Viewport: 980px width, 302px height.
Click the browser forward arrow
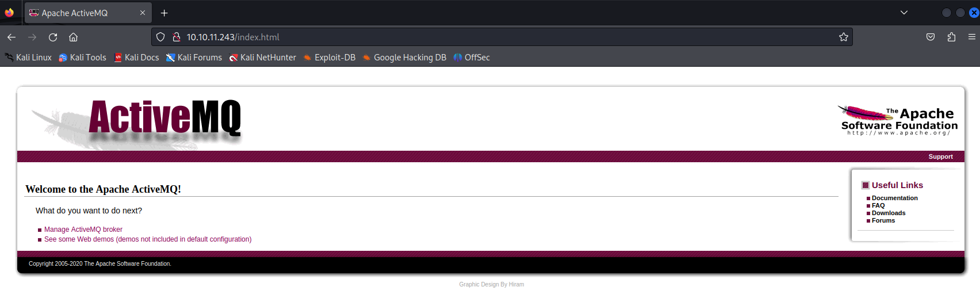click(32, 37)
